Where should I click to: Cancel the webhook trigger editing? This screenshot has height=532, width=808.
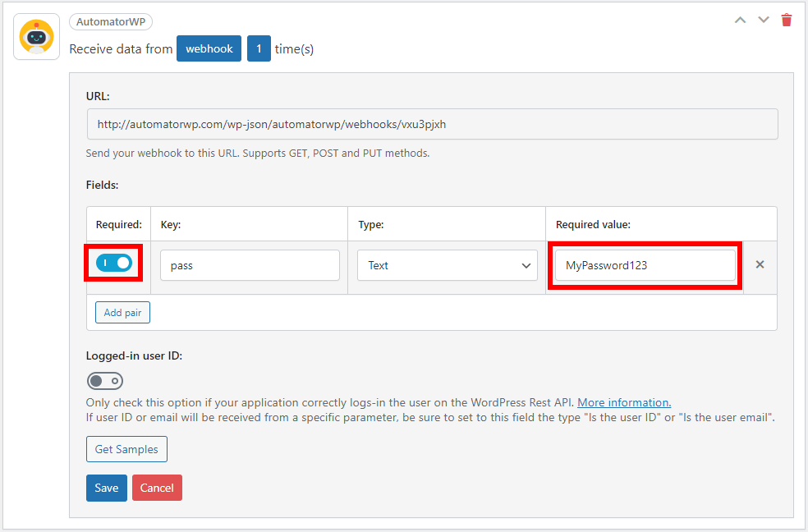coord(157,488)
